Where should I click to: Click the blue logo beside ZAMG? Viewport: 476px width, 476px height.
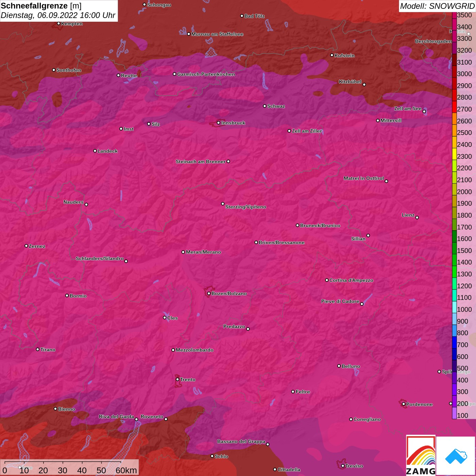click(456, 456)
